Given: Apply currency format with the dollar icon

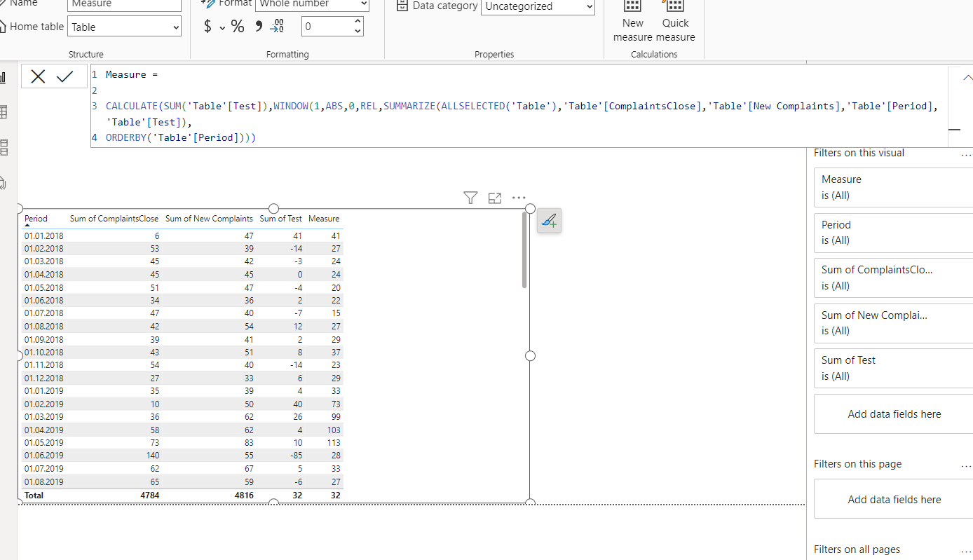Looking at the screenshot, I should [x=207, y=27].
